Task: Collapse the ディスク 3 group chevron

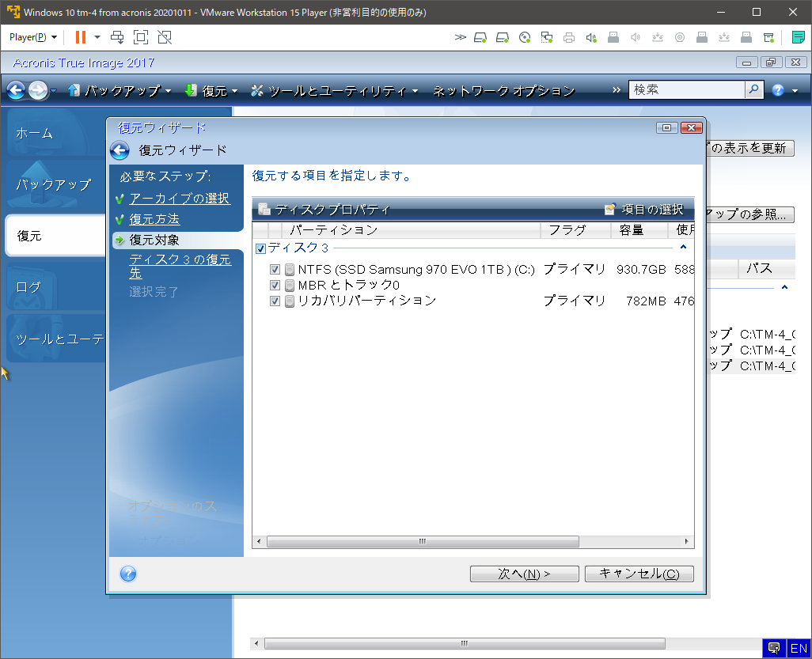Action: pyautogui.click(x=683, y=248)
